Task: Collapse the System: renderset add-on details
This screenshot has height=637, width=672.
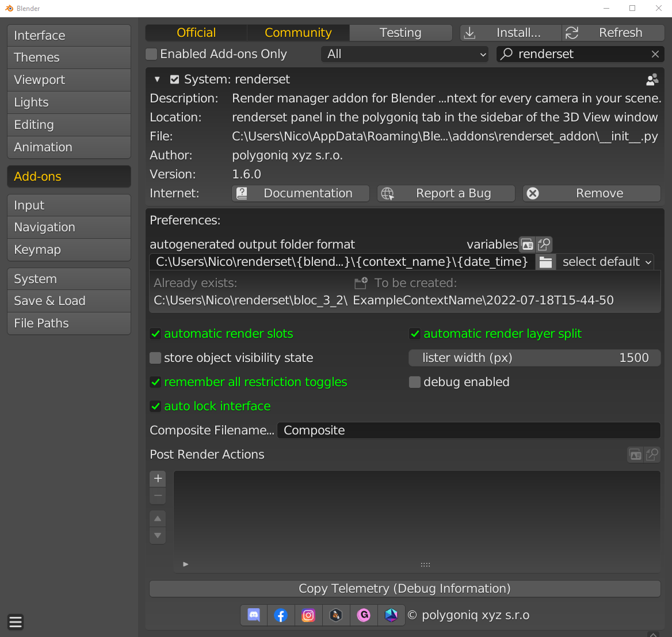Action: [x=157, y=79]
